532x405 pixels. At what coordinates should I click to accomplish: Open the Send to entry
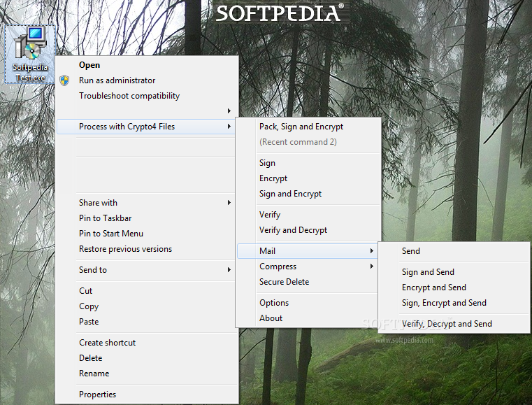click(146, 270)
